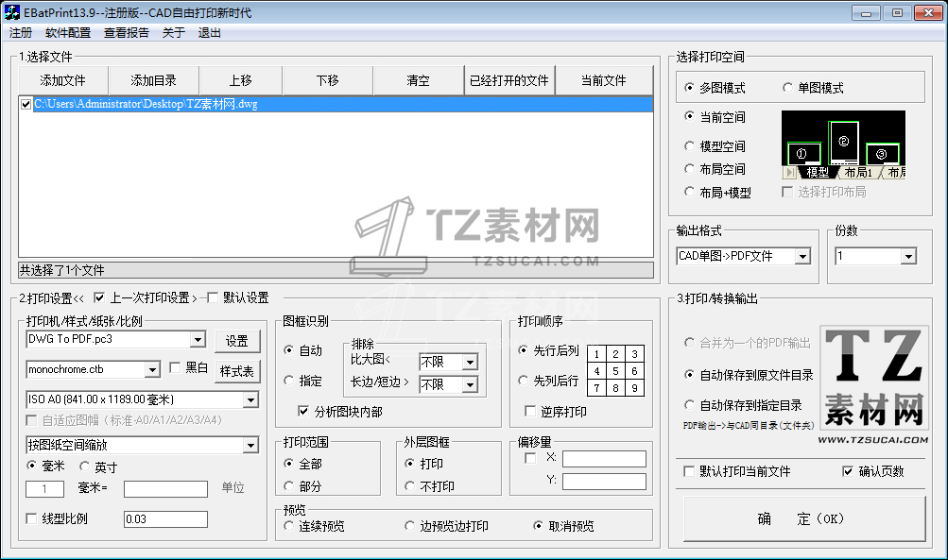Open the 关于 menu
The height and width of the screenshot is (560, 948).
coord(174,33)
